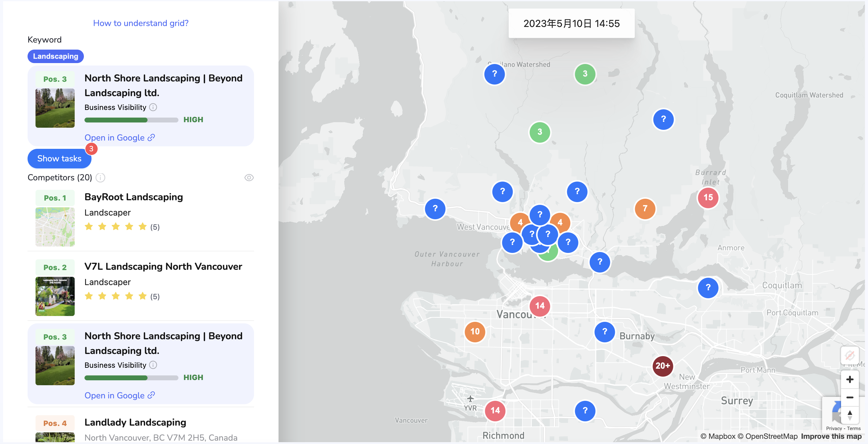Zoom out on the map
The width and height of the screenshot is (868, 444).
[x=849, y=397]
